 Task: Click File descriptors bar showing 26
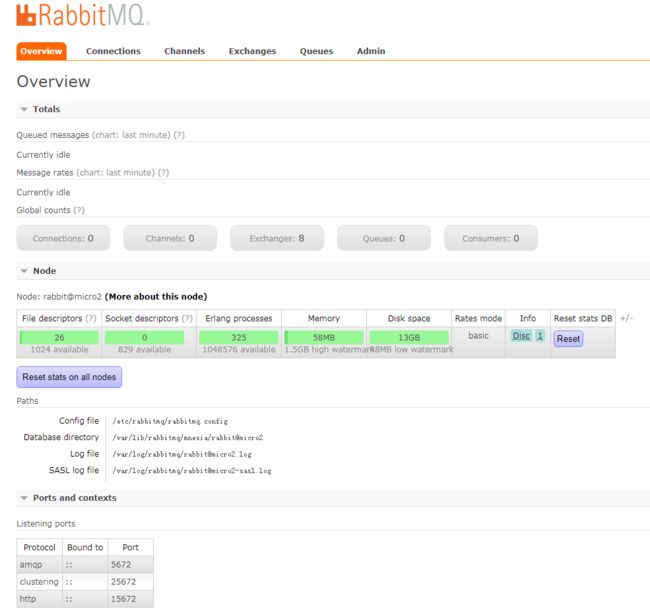59,337
